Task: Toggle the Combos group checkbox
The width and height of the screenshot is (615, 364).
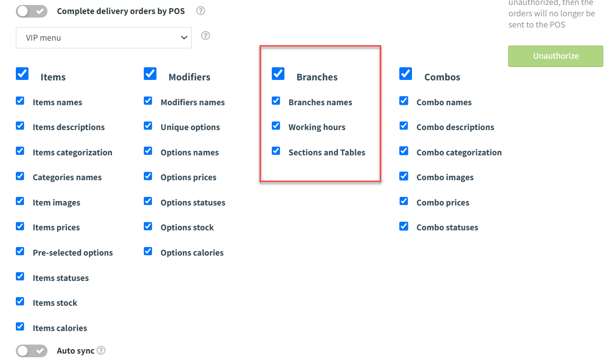Action: 406,74
